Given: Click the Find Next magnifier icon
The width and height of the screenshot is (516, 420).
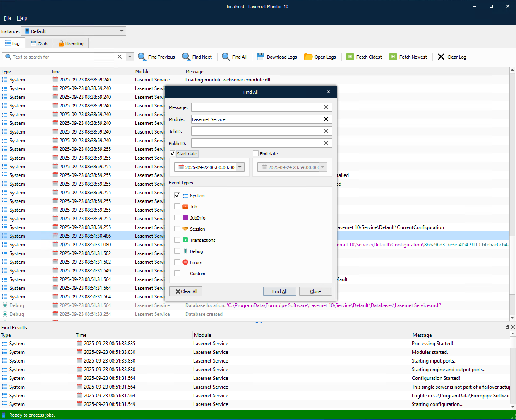Looking at the screenshot, I should pos(186,57).
